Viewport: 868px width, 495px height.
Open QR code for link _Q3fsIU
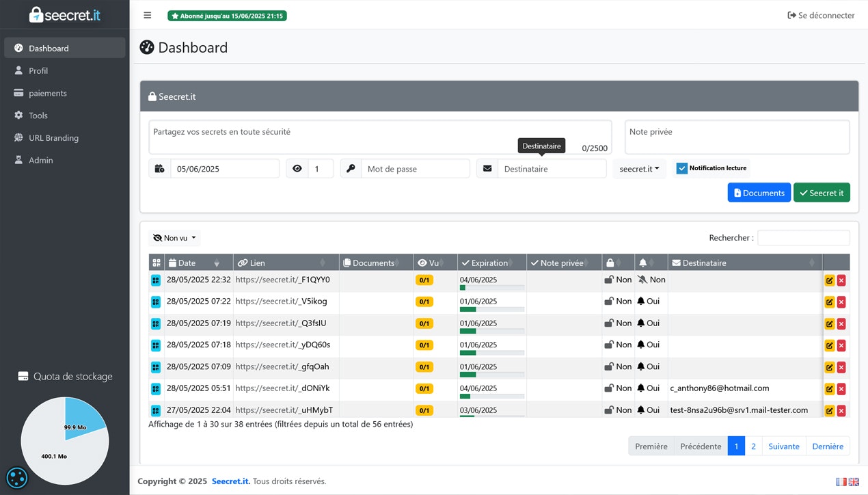click(156, 323)
